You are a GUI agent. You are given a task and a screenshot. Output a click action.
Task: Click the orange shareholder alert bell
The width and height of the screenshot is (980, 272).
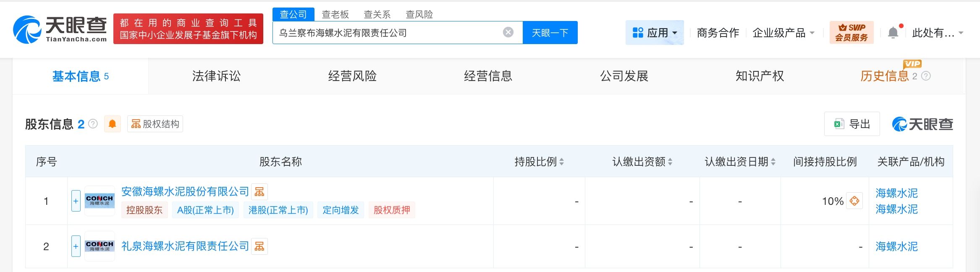coord(113,124)
